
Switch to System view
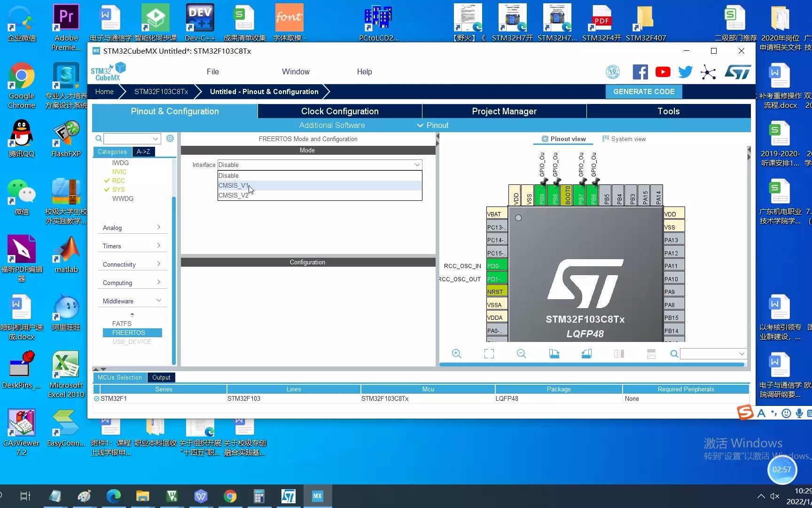tap(624, 139)
